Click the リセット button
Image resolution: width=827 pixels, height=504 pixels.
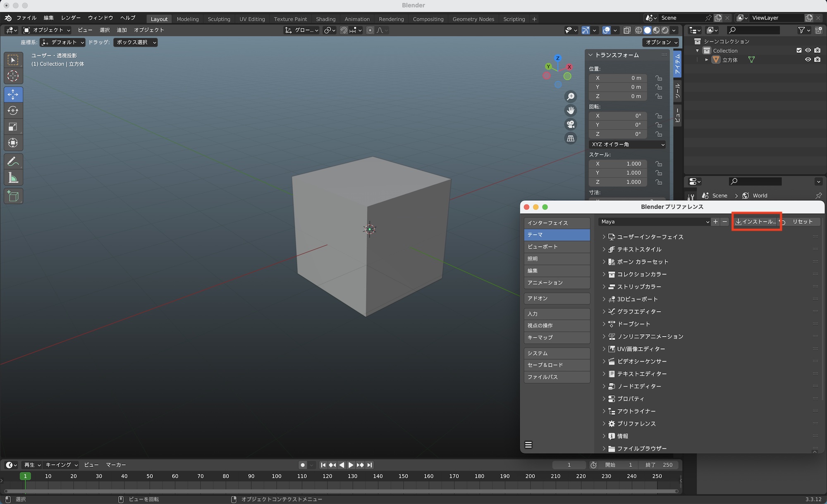coord(801,222)
